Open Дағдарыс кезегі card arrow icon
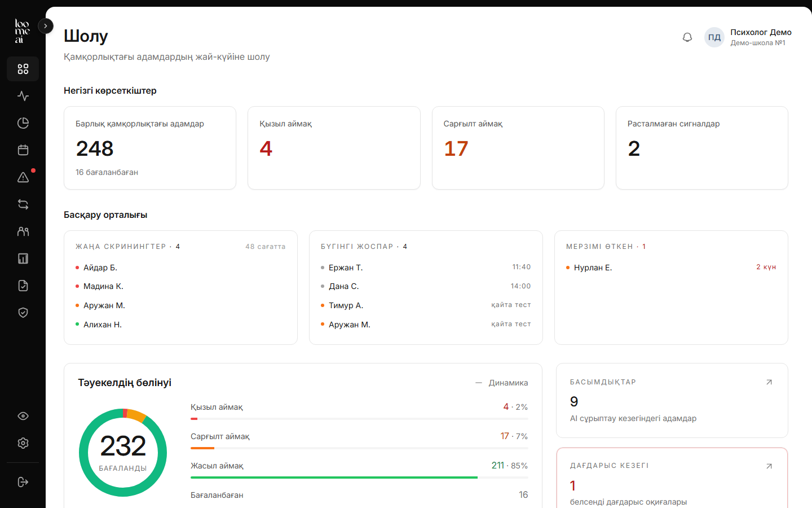 pos(769,466)
